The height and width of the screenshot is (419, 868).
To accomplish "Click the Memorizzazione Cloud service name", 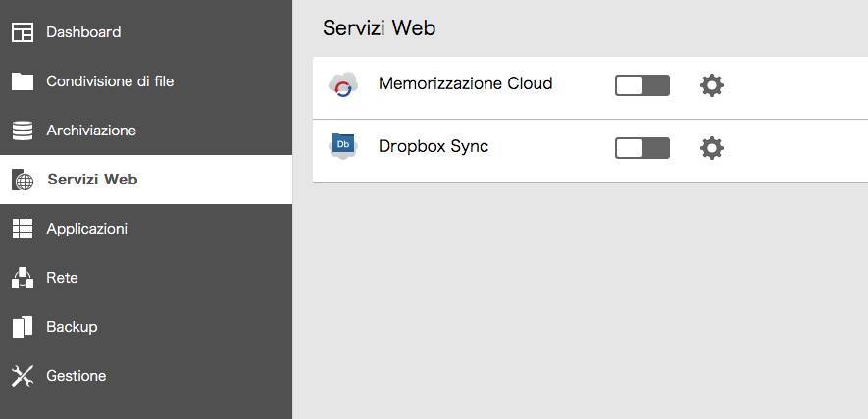I will tap(466, 83).
